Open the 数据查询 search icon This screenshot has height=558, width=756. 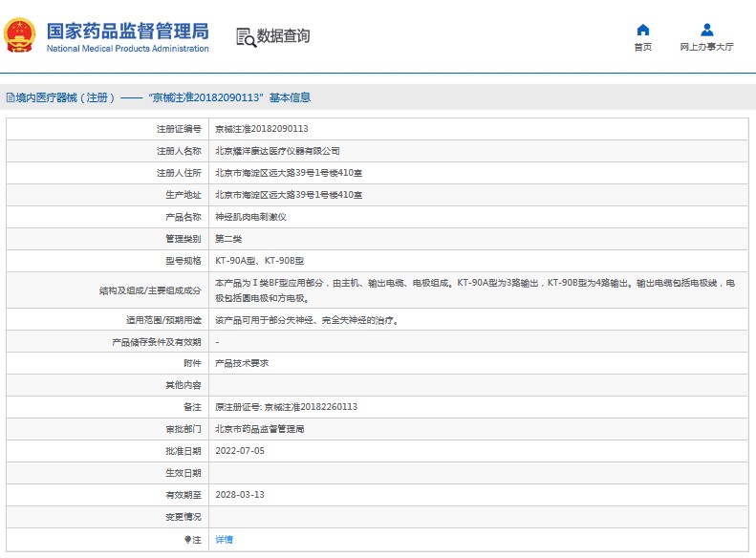246,37
